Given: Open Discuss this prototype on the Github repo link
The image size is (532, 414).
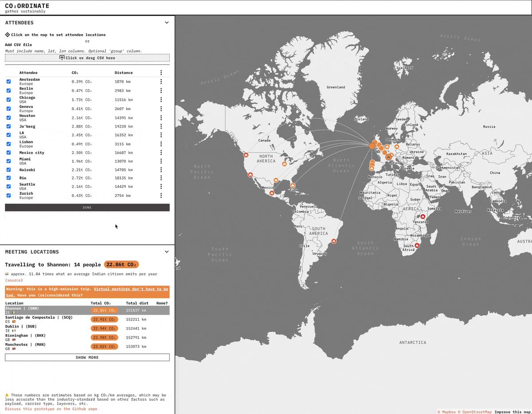Looking at the screenshot, I should [51, 409].
